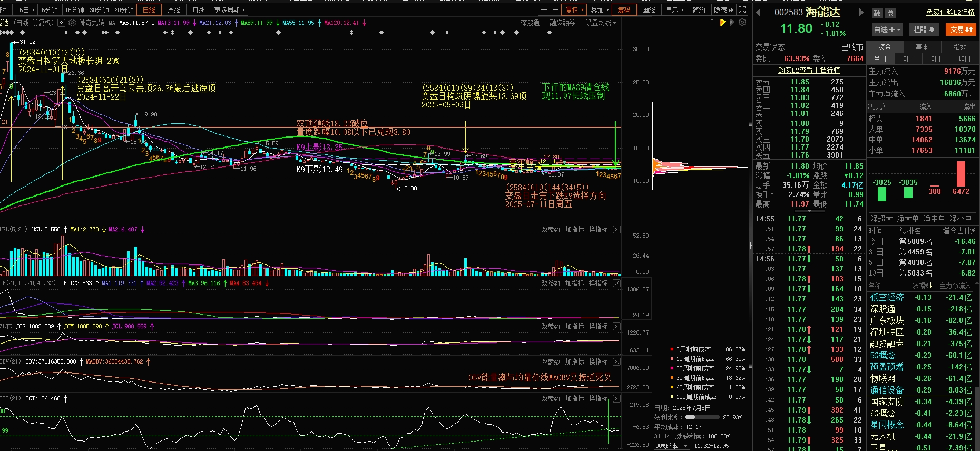Close the CCI indicator pane
The height and width of the screenshot is (451, 980).
click(616, 399)
